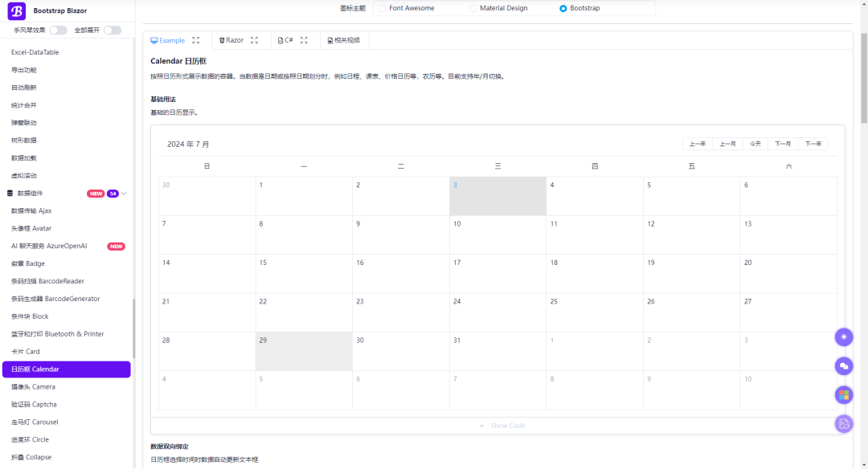Toggle the 全部展开 switch
Image resolution: width=868 pixels, height=469 pixels.
[x=112, y=31]
